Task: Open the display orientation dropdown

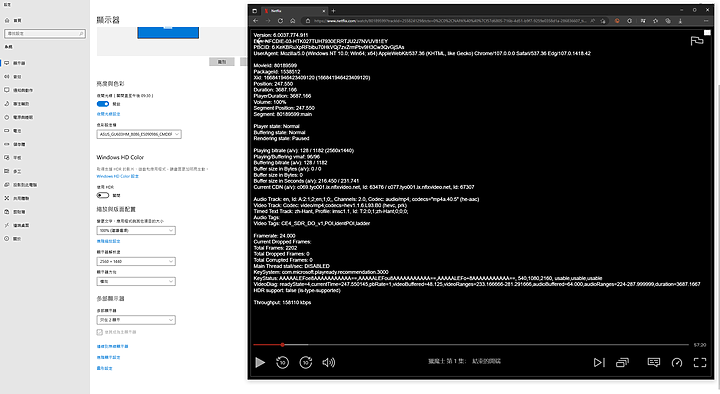Action: point(136,281)
